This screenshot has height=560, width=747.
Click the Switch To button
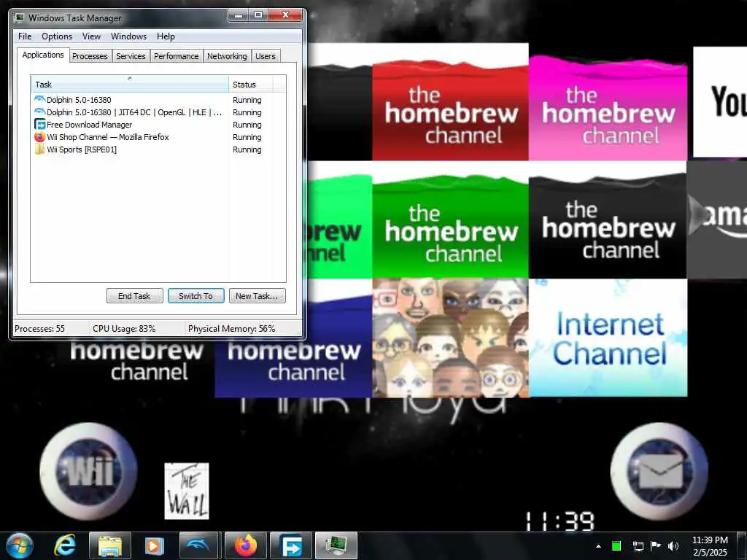[x=196, y=296]
